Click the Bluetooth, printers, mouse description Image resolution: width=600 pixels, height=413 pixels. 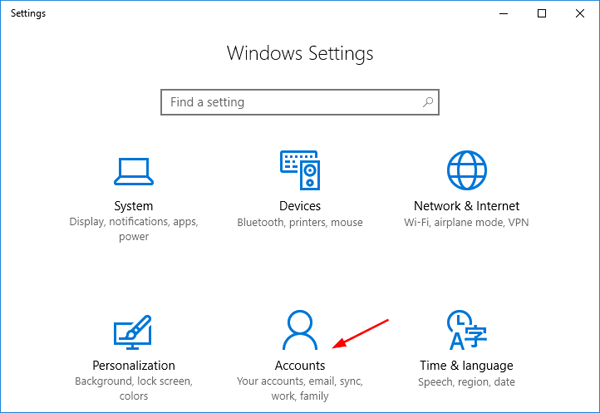[300, 222]
